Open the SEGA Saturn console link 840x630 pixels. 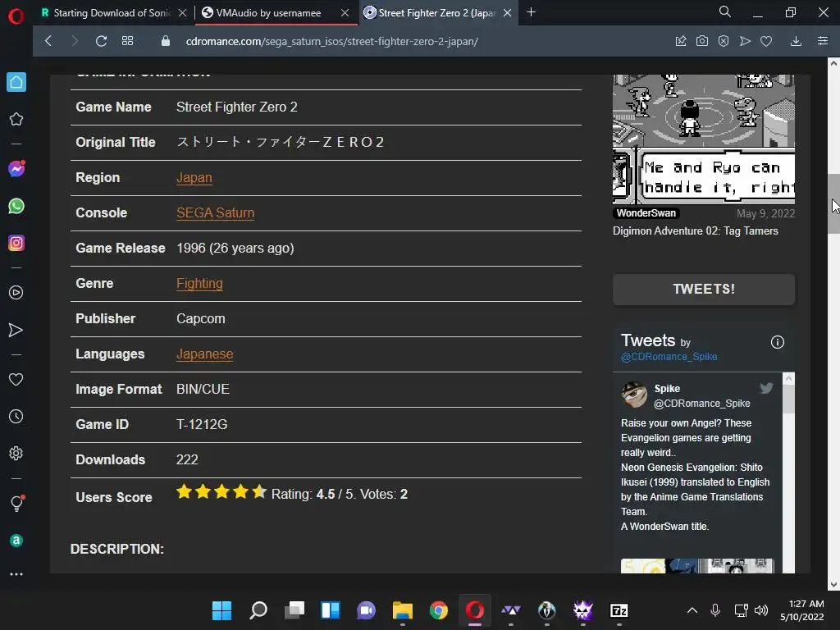click(216, 212)
